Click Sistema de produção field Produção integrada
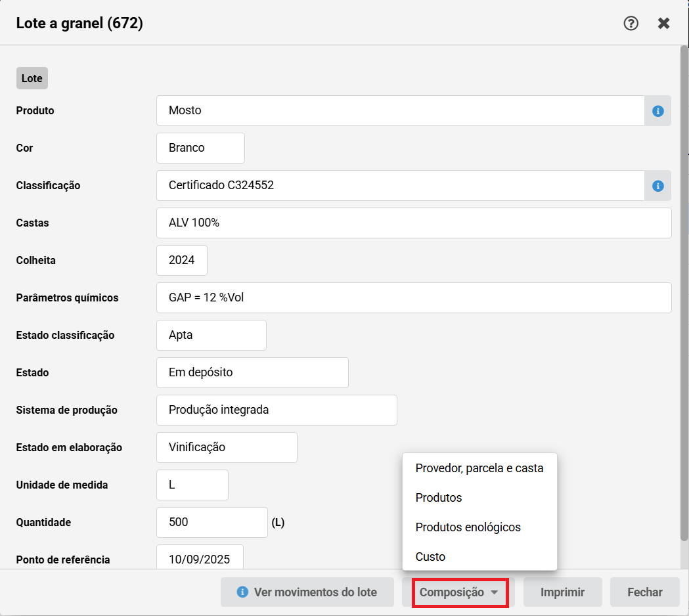The image size is (689, 616). tap(277, 410)
